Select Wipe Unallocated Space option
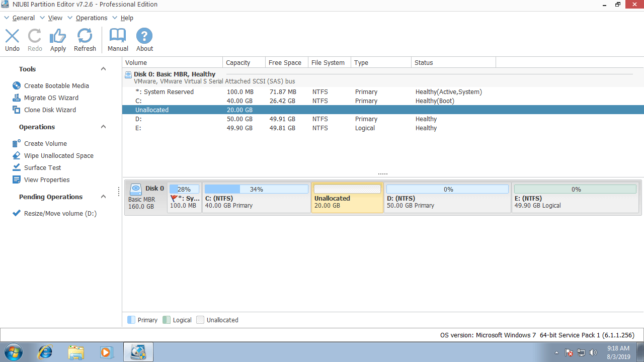The height and width of the screenshot is (362, 644). coord(58,156)
